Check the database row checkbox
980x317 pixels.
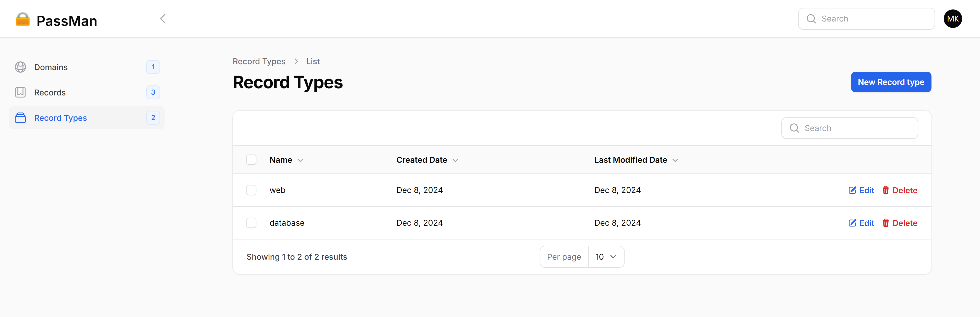click(251, 223)
